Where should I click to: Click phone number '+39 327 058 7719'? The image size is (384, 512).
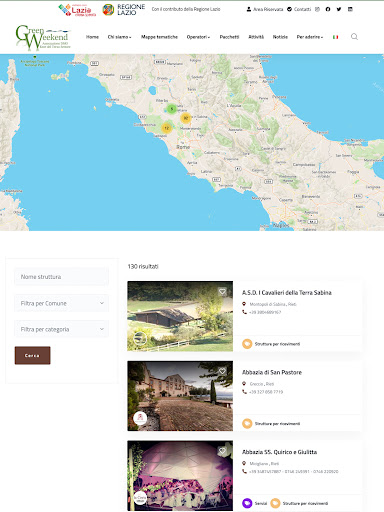[x=266, y=392]
